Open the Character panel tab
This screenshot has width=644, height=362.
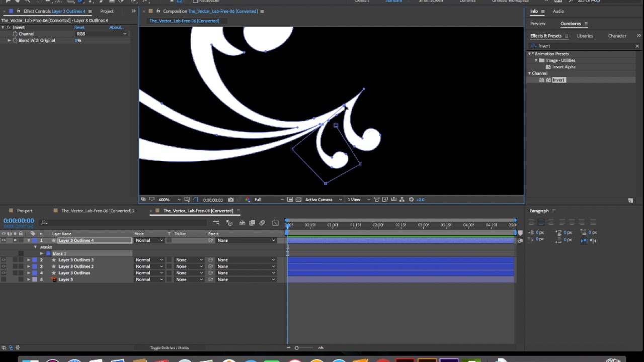617,36
